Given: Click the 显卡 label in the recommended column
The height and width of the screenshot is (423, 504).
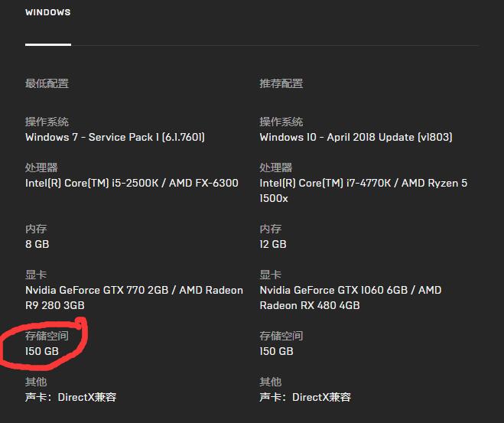Looking at the screenshot, I should 270,275.
